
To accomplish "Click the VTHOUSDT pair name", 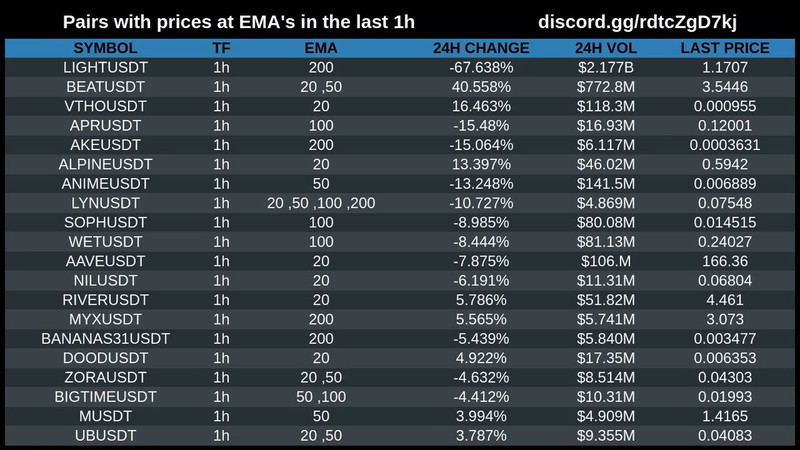I will pyautogui.click(x=106, y=106).
